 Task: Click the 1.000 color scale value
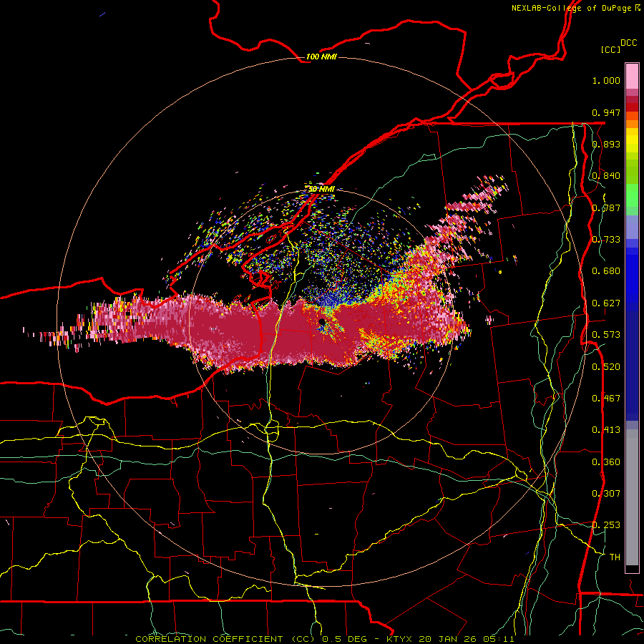[606, 80]
